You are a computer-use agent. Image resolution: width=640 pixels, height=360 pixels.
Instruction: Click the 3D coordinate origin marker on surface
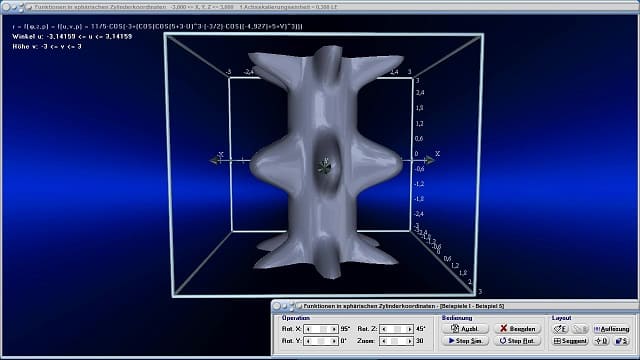[x=325, y=166]
